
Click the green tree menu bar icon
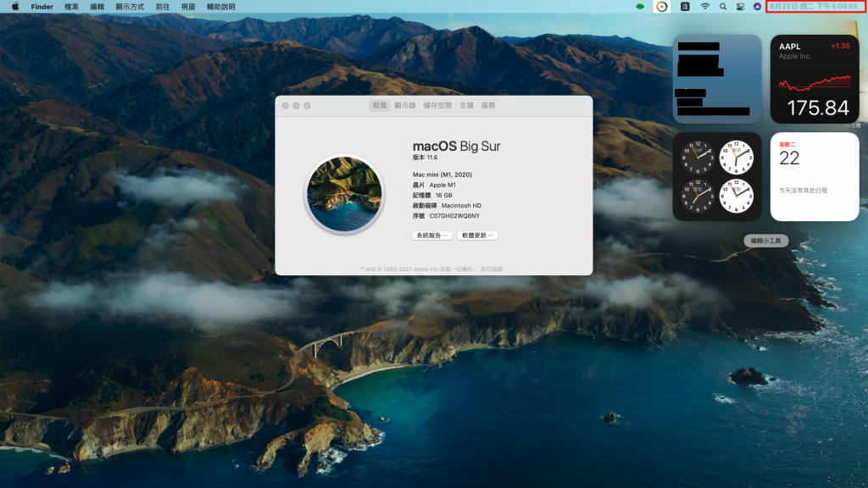point(640,7)
